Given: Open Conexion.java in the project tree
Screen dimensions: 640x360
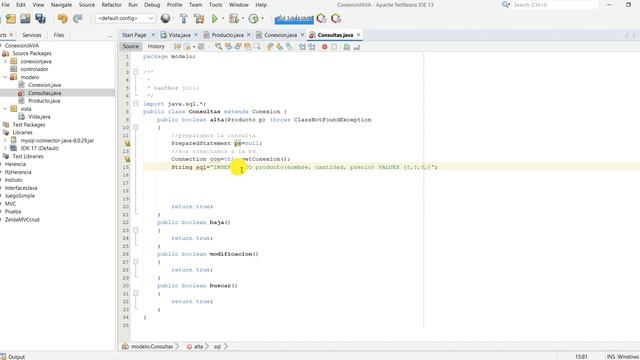Looking at the screenshot, I should (x=44, y=85).
